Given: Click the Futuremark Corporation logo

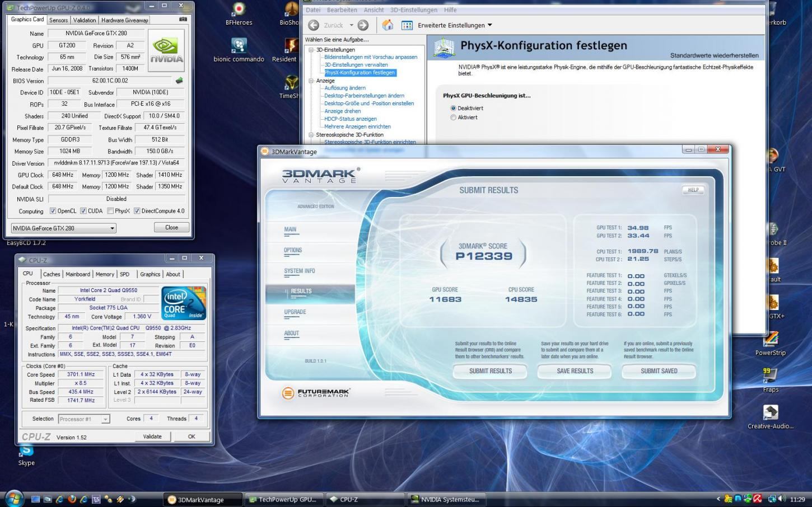Looking at the screenshot, I should tap(316, 393).
